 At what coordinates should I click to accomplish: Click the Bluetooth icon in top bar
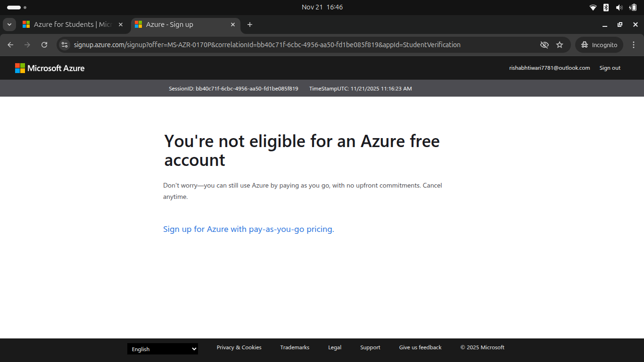coord(606,7)
